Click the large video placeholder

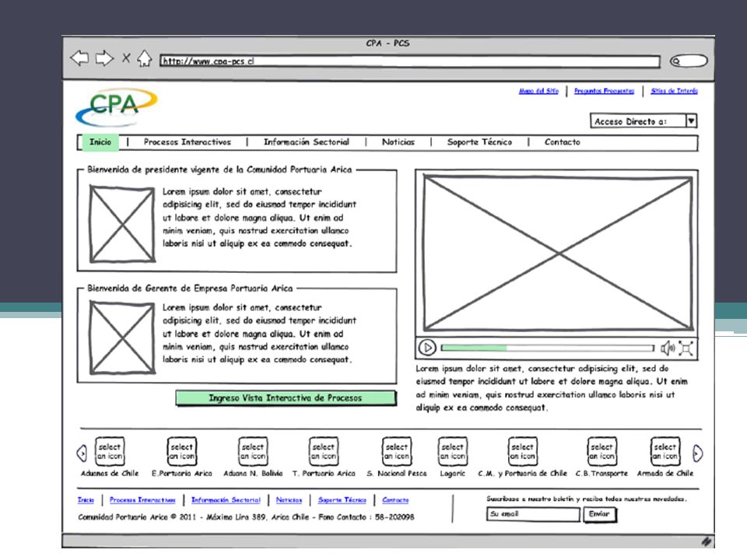click(x=558, y=253)
